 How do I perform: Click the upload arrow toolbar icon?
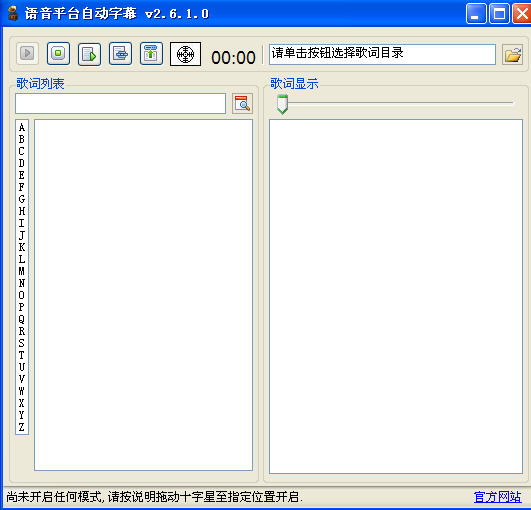[151, 54]
